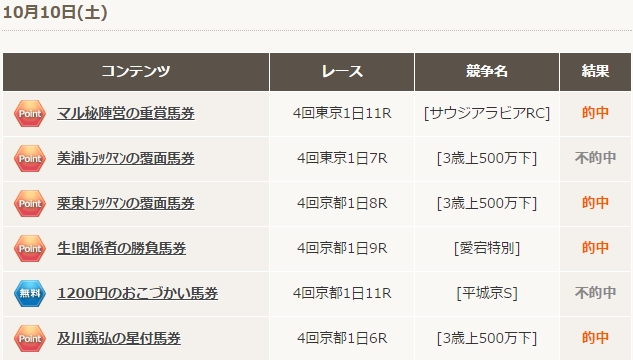This screenshot has width=633, height=360.
Task: Click the 競争名 column header
Action: pos(487,72)
